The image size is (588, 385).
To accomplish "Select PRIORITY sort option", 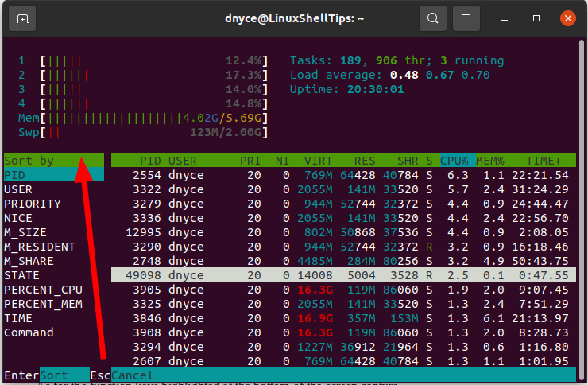I will [54, 204].
